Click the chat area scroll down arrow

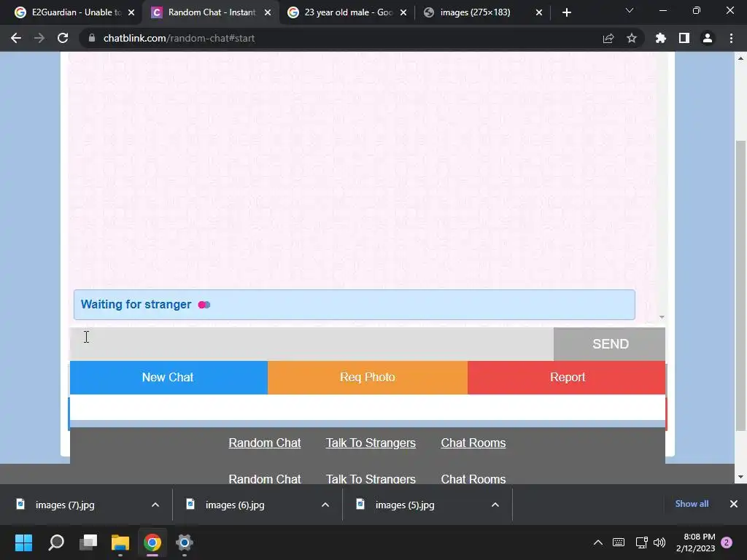662,317
